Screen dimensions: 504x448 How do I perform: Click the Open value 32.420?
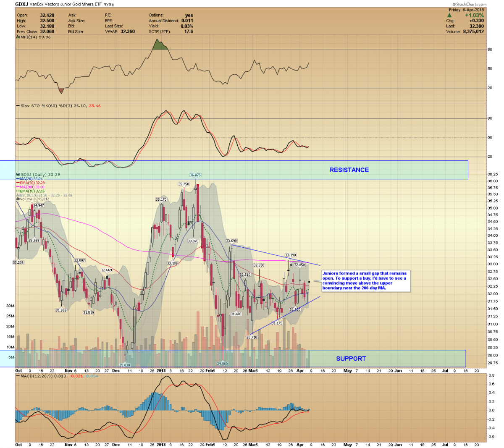[47, 15]
